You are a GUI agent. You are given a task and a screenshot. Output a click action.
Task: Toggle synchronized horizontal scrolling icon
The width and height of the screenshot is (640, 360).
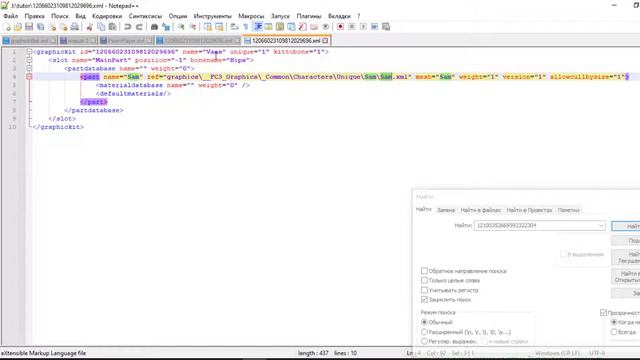(219, 27)
